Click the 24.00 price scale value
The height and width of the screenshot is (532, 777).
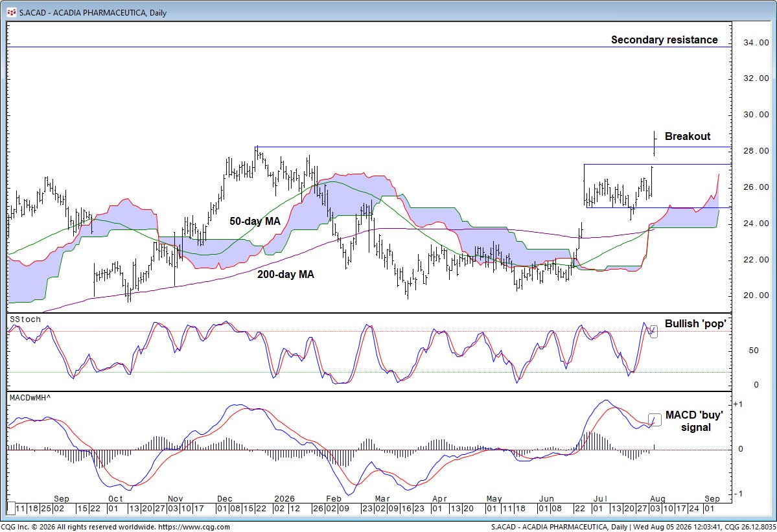pos(756,224)
